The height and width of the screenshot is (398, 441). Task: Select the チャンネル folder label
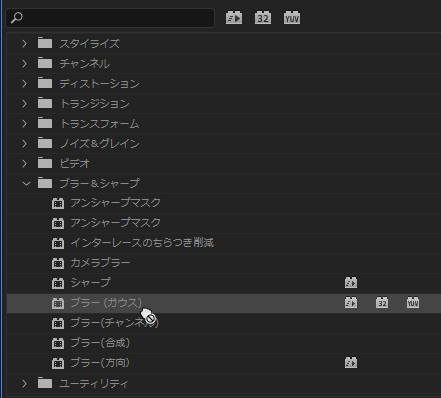pyautogui.click(x=85, y=63)
